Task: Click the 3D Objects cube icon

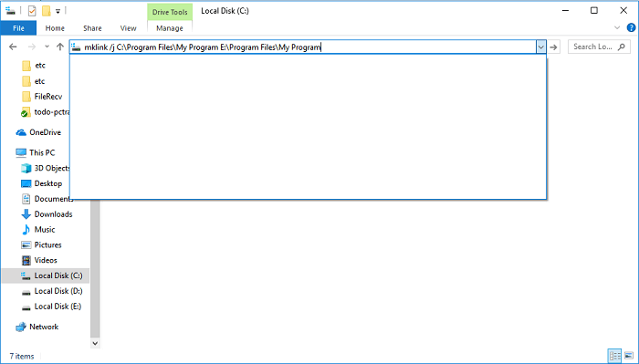Action: [26, 168]
